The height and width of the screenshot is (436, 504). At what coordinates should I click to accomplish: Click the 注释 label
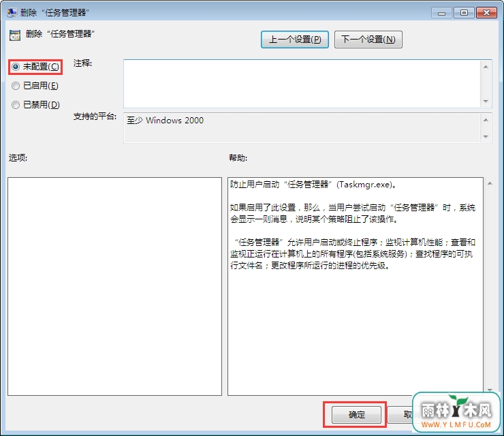click(x=82, y=63)
